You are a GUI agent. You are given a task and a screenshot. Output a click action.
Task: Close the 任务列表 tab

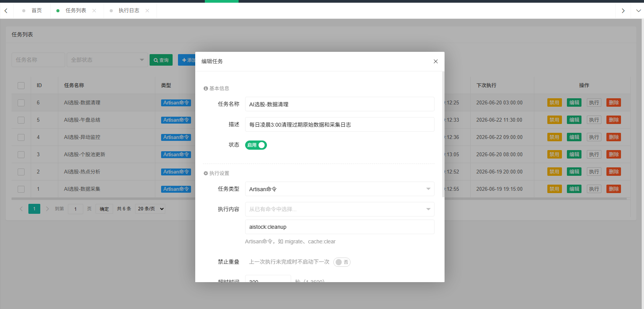pyautogui.click(x=94, y=10)
